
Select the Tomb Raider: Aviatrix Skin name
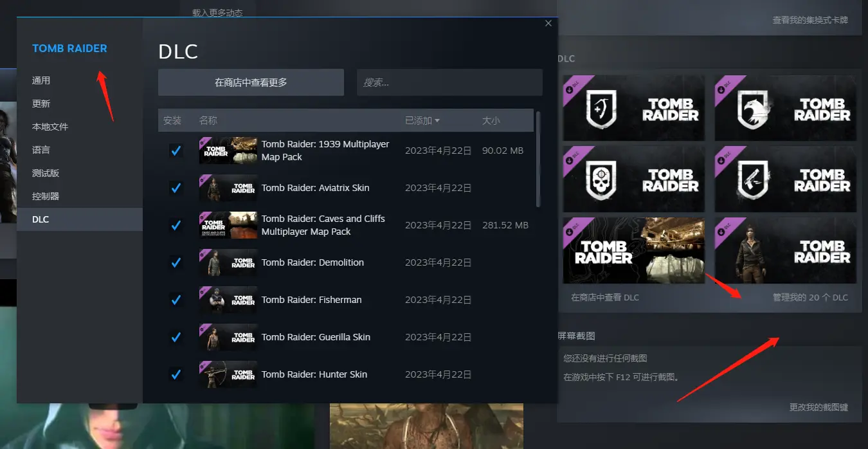(x=315, y=188)
